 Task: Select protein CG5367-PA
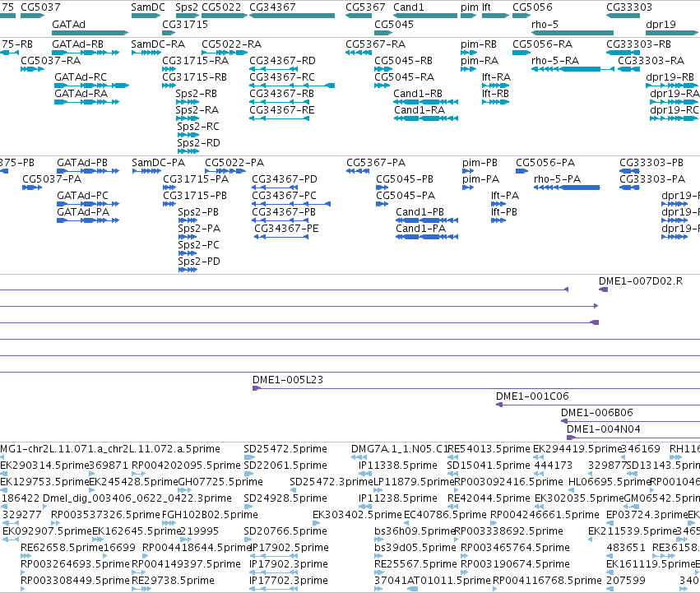358,171
